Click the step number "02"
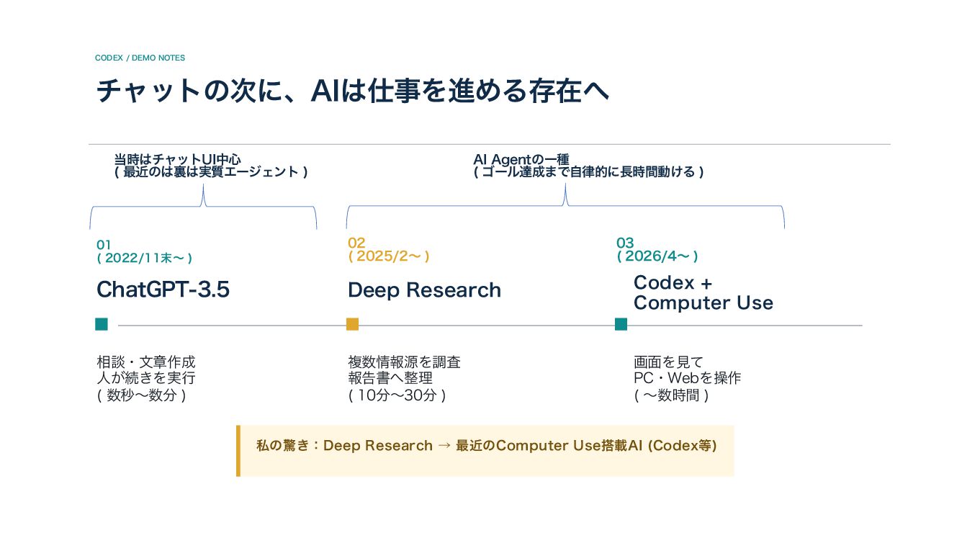The width and height of the screenshot is (980, 551). [x=356, y=243]
